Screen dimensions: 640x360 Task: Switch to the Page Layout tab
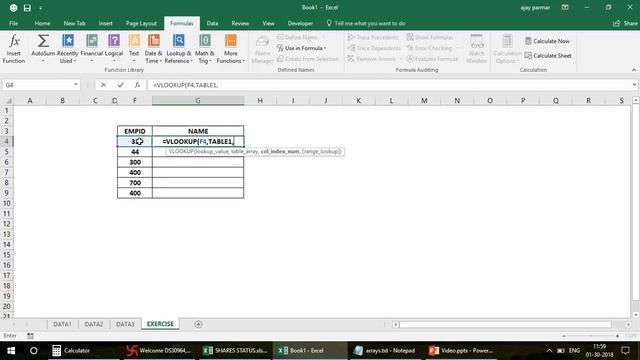141,23
